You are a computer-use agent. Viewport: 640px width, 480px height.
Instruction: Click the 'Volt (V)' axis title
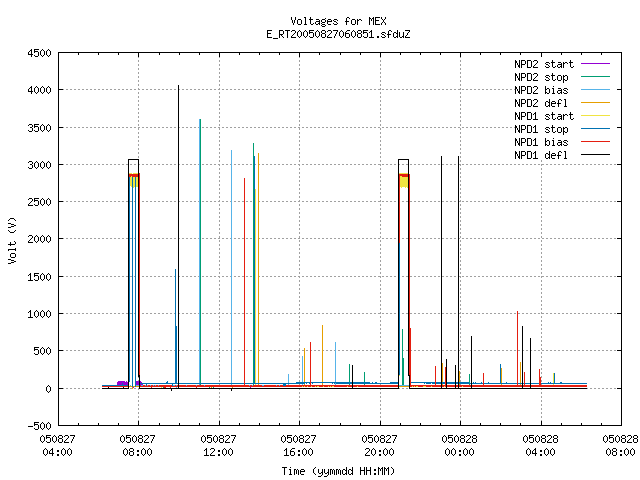coord(12,240)
